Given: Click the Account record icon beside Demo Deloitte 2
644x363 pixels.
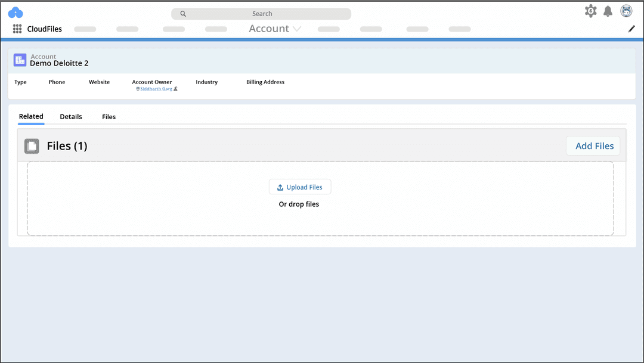Looking at the screenshot, I should 20,60.
